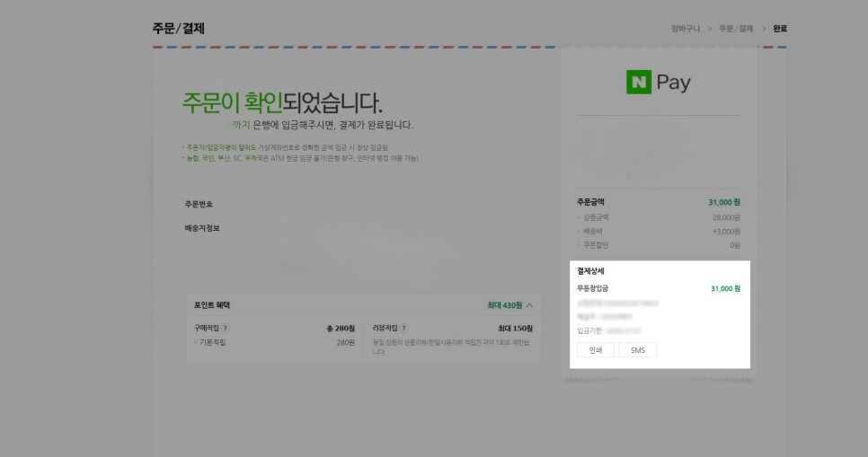Screen dimensions: 868x457
Task: Click the 31,000원 amount beside 무통장입금
Action: (x=725, y=289)
